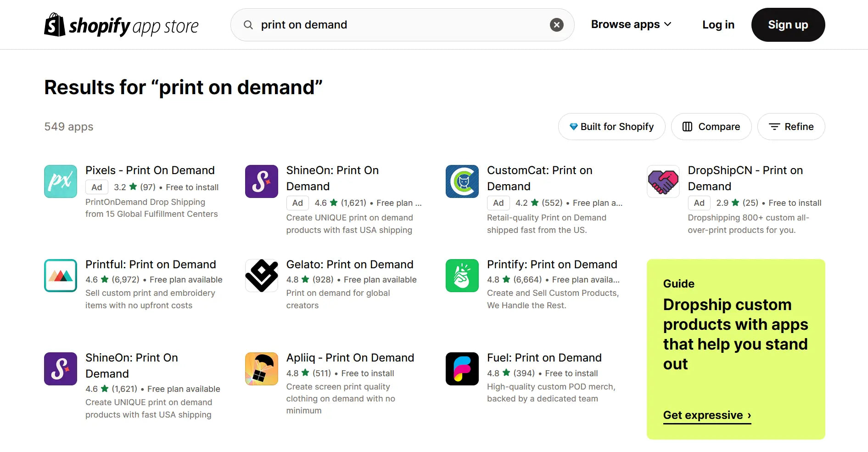Open the Pixels - Print On Demand app icon

coord(60,181)
